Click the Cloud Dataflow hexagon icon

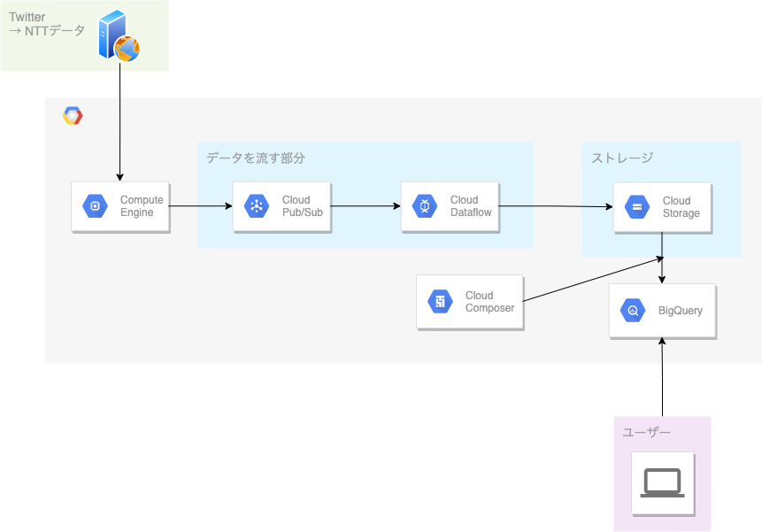[425, 206]
